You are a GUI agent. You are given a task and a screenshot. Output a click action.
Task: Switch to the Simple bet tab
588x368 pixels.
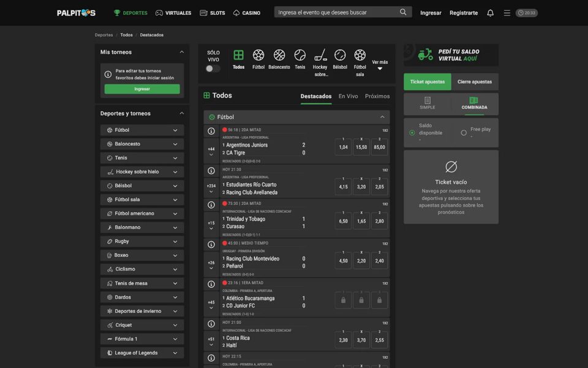pos(428,103)
